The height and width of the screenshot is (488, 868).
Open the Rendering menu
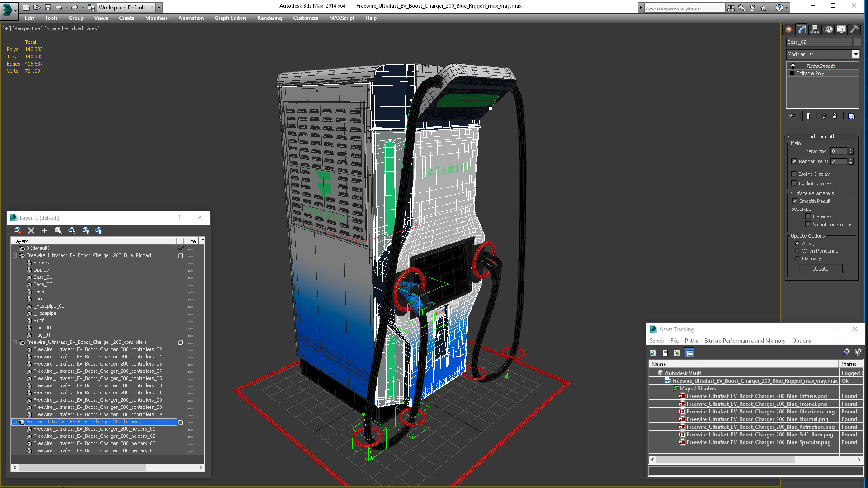click(x=269, y=18)
